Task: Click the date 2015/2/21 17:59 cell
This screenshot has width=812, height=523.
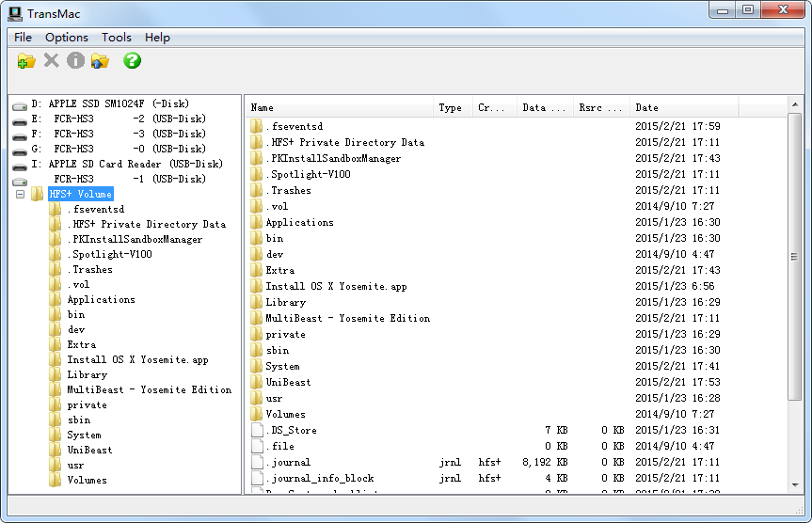Action: click(x=677, y=126)
